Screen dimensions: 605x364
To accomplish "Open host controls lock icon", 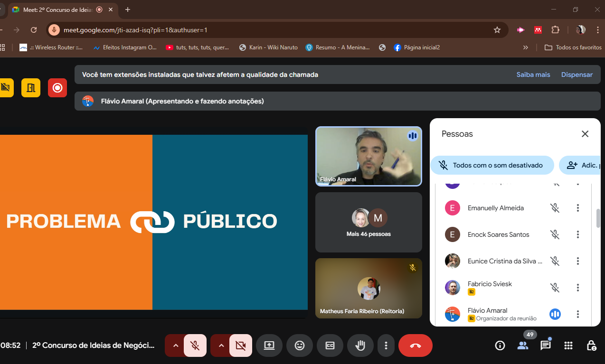I will [x=591, y=345].
